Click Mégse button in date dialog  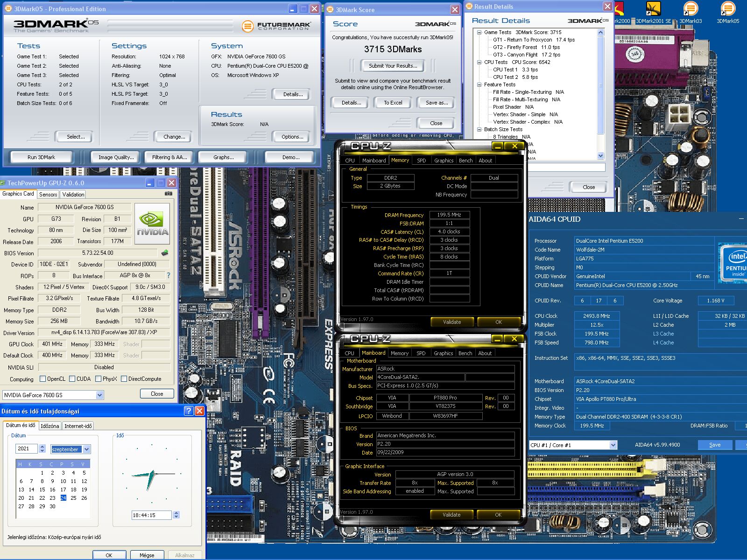pos(147,555)
